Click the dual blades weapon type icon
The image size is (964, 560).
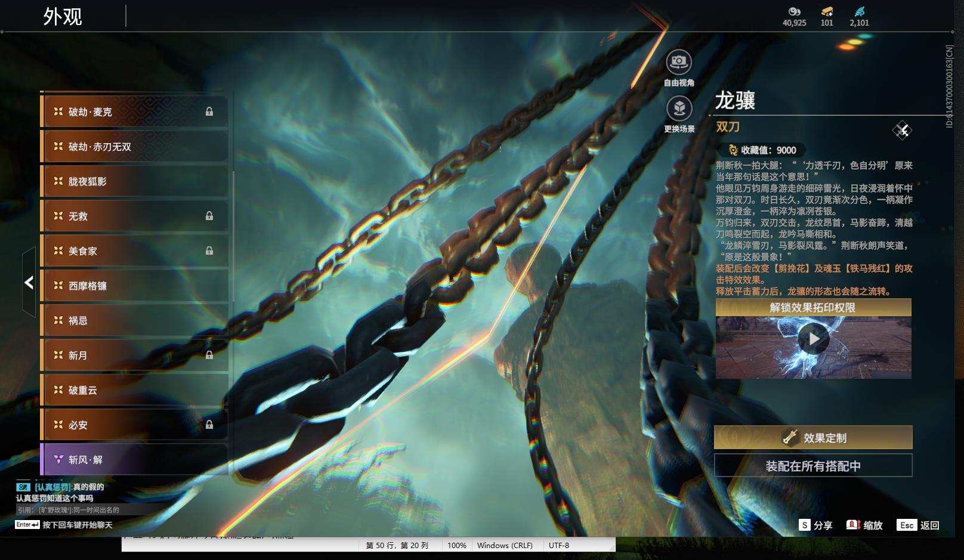[902, 130]
